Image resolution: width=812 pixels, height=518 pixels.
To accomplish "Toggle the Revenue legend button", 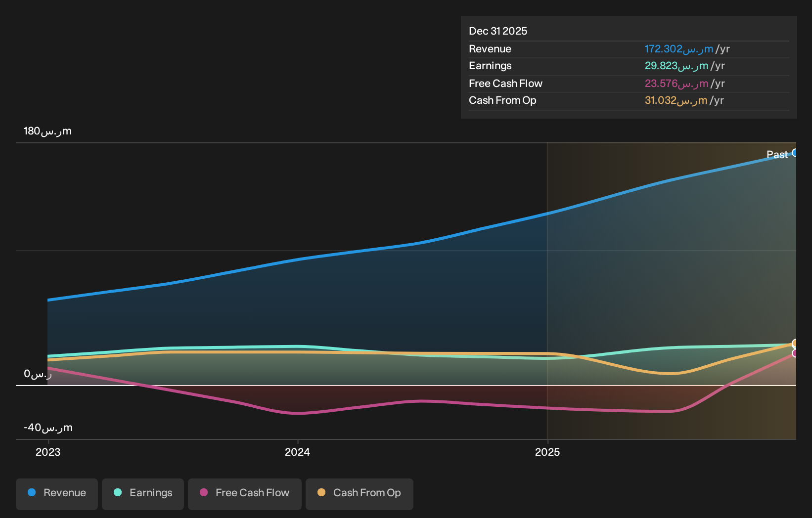I will click(x=57, y=494).
